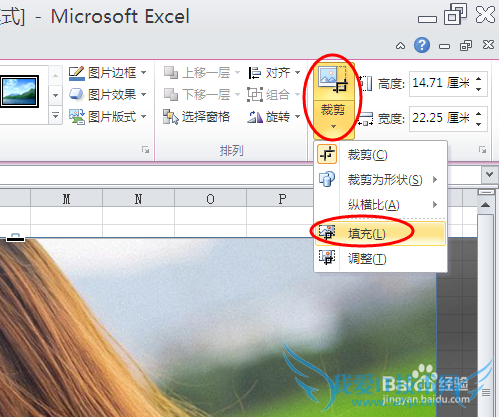Click the shape width icon
Viewport: 499px width, 417px height.
[366, 119]
